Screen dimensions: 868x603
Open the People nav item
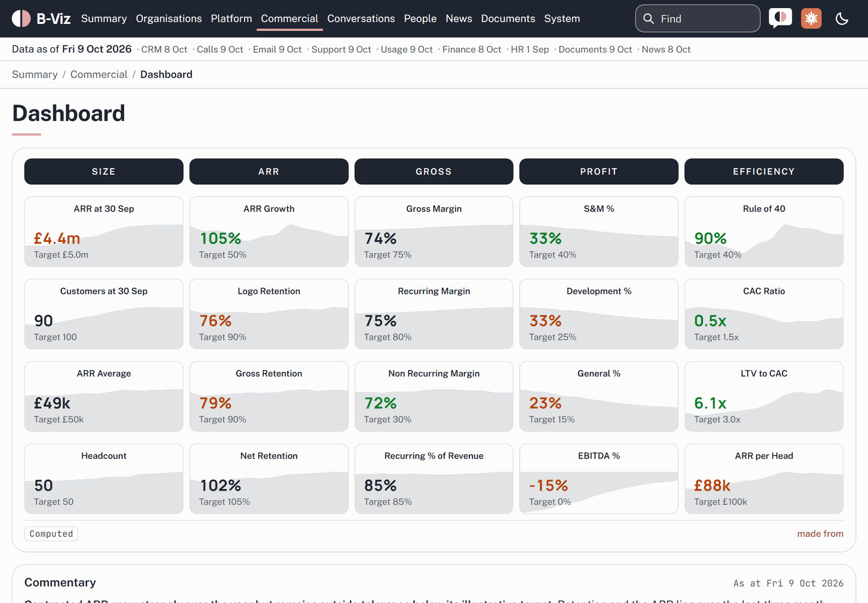coord(420,18)
